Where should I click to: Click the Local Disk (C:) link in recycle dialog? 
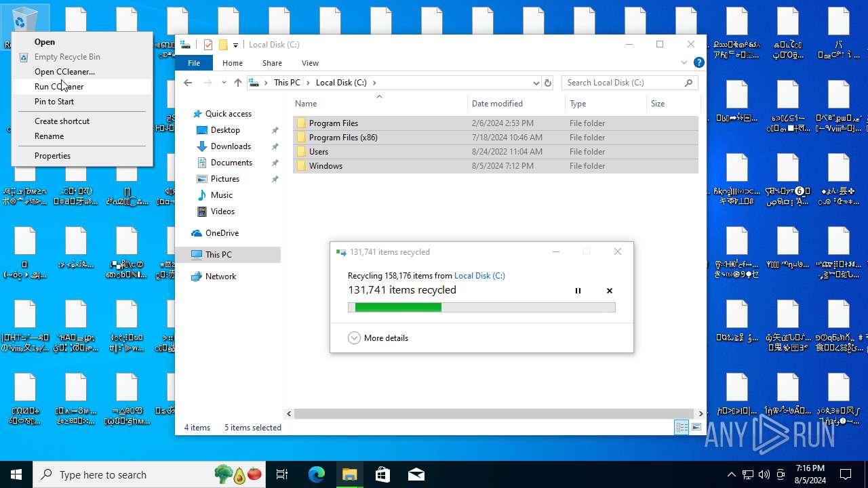click(479, 276)
